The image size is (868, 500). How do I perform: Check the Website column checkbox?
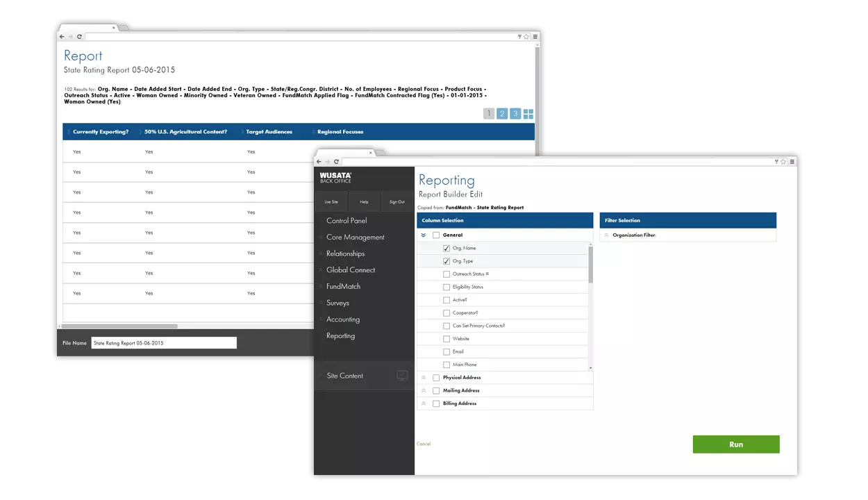[x=446, y=339]
